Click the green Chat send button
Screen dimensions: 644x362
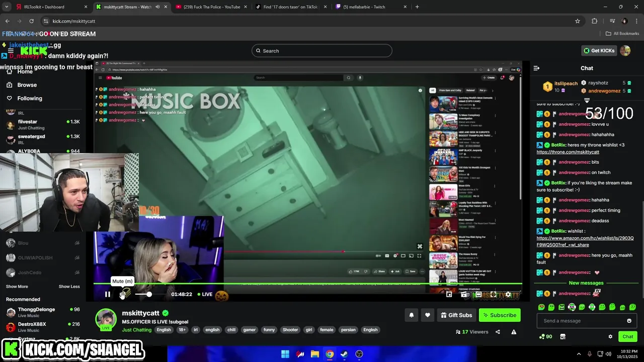(x=628, y=336)
